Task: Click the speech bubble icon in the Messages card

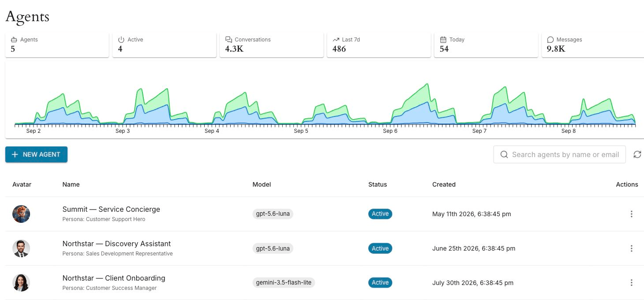Action: tap(550, 40)
